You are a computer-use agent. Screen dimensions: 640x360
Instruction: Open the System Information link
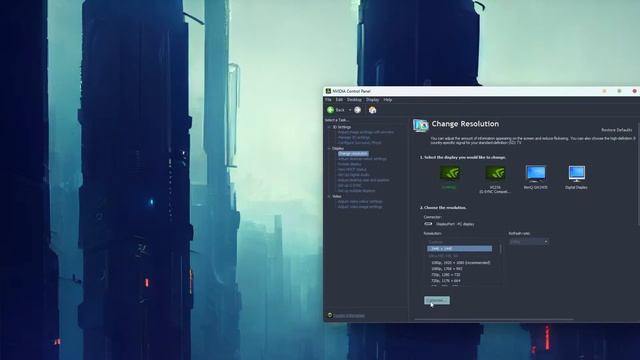[x=349, y=316]
